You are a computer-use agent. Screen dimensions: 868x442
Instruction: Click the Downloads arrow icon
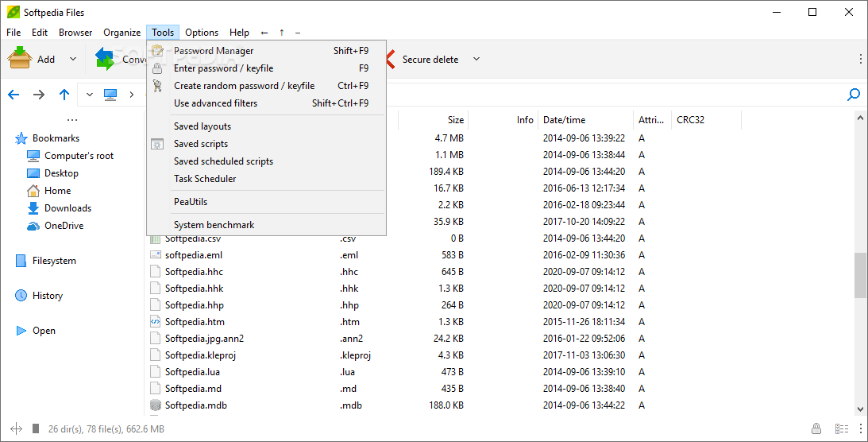[33, 208]
